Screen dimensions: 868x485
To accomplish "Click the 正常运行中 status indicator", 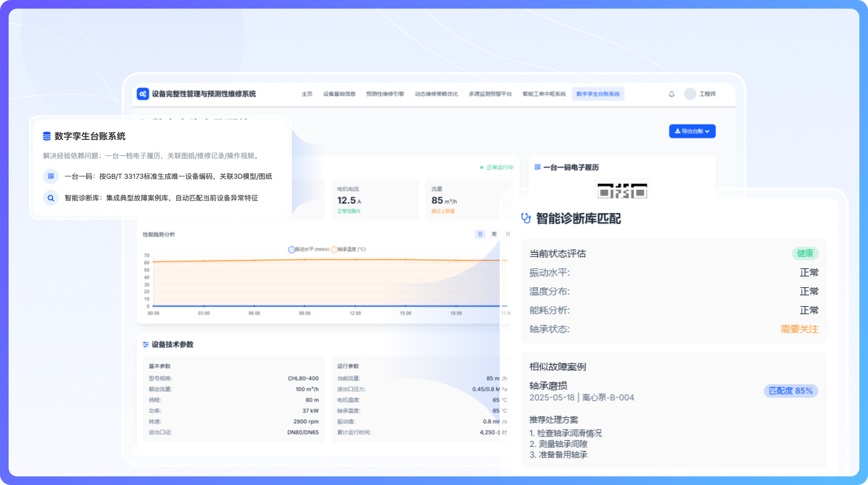I will pos(497,168).
